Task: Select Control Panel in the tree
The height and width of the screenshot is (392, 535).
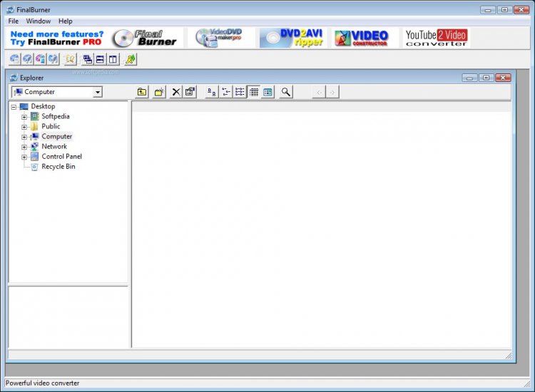Action: pos(62,157)
